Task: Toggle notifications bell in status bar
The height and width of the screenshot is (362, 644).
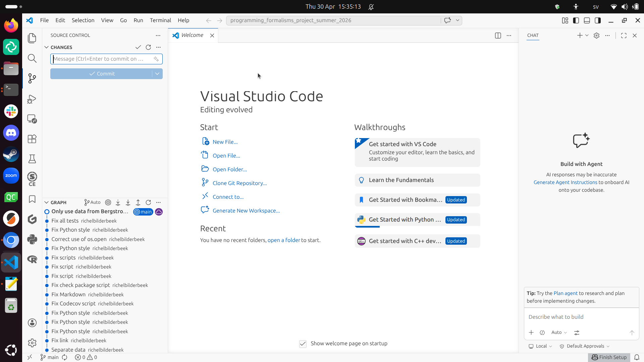Action: tap(637, 357)
